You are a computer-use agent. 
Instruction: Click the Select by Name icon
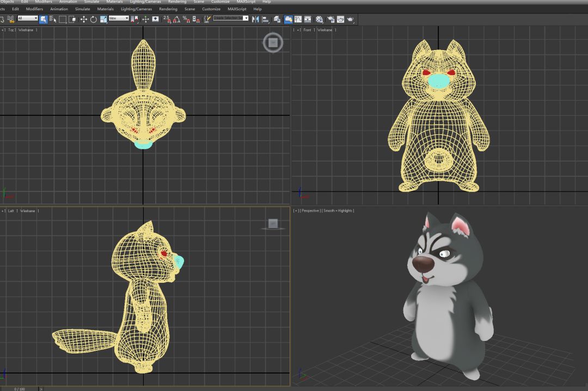tap(53, 19)
